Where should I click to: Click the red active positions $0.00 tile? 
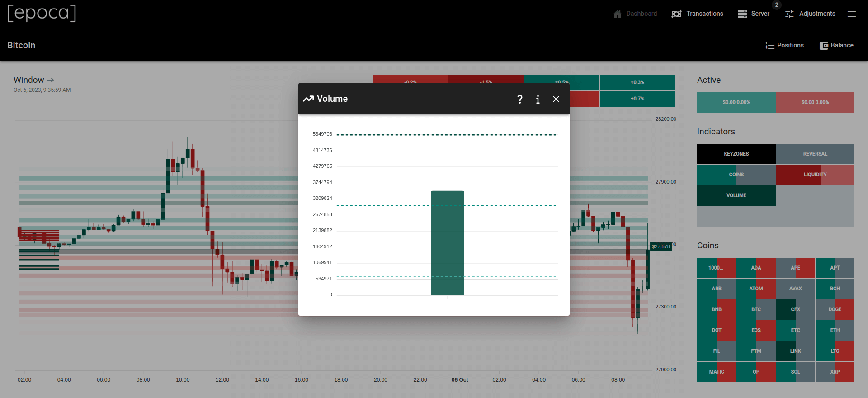[x=815, y=103]
